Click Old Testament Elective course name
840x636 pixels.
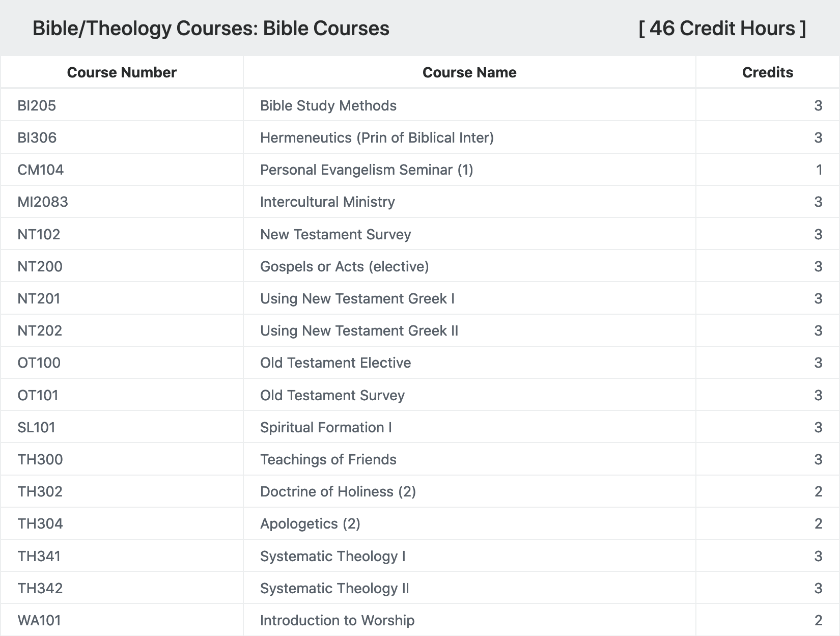click(335, 363)
